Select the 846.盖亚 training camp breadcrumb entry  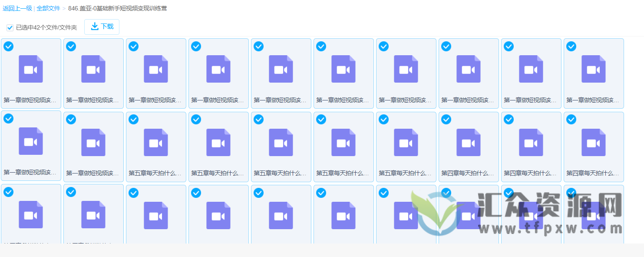coord(115,8)
